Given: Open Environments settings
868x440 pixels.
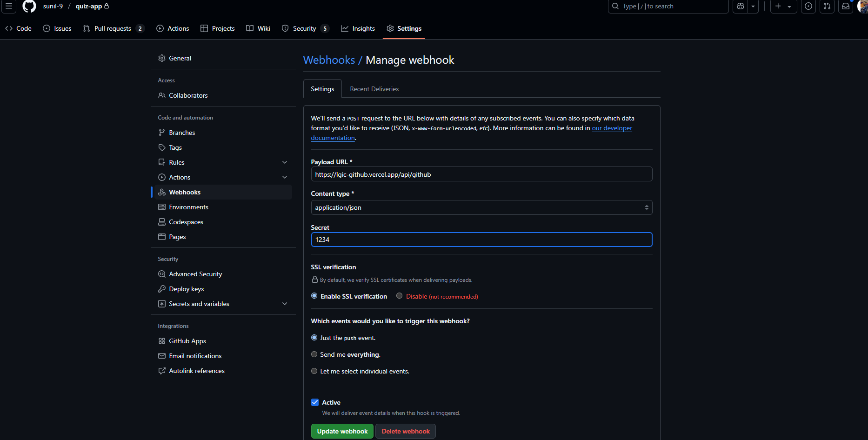Looking at the screenshot, I should tap(221, 207).
